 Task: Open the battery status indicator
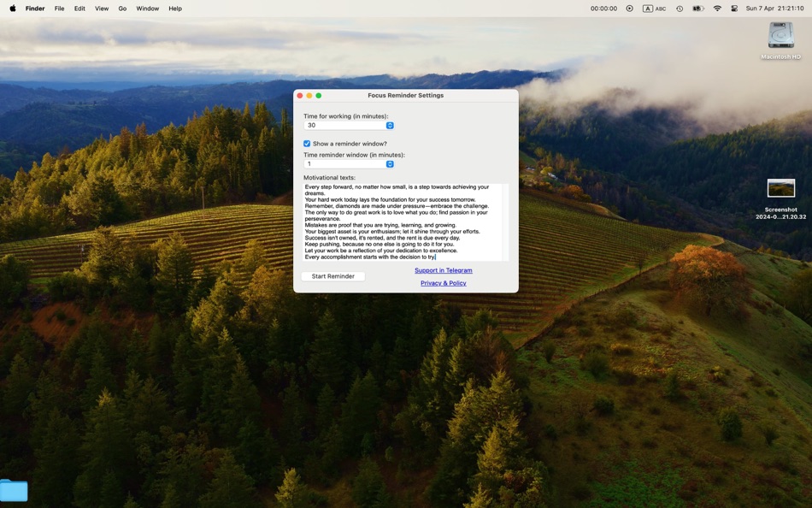click(698, 9)
